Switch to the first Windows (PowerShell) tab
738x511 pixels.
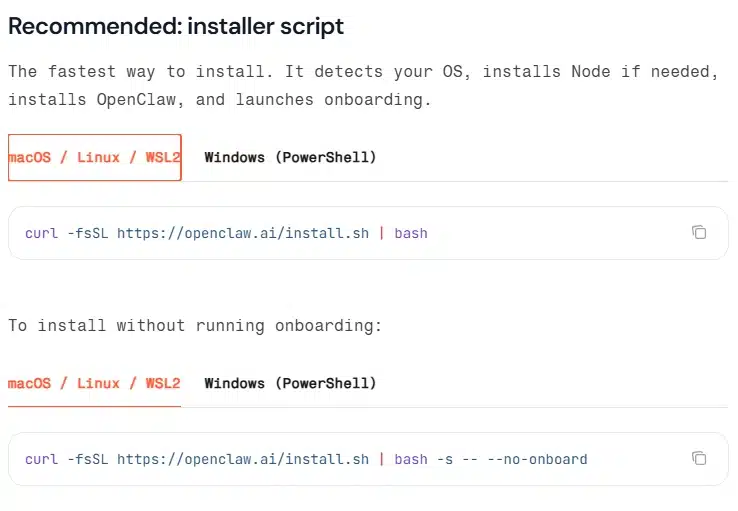(290, 158)
